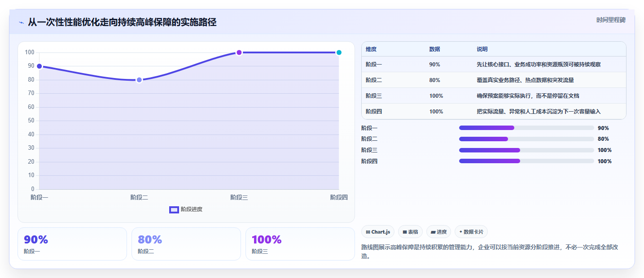
Task: Toggle the 阶段进度 legend label
Action: tap(192, 209)
